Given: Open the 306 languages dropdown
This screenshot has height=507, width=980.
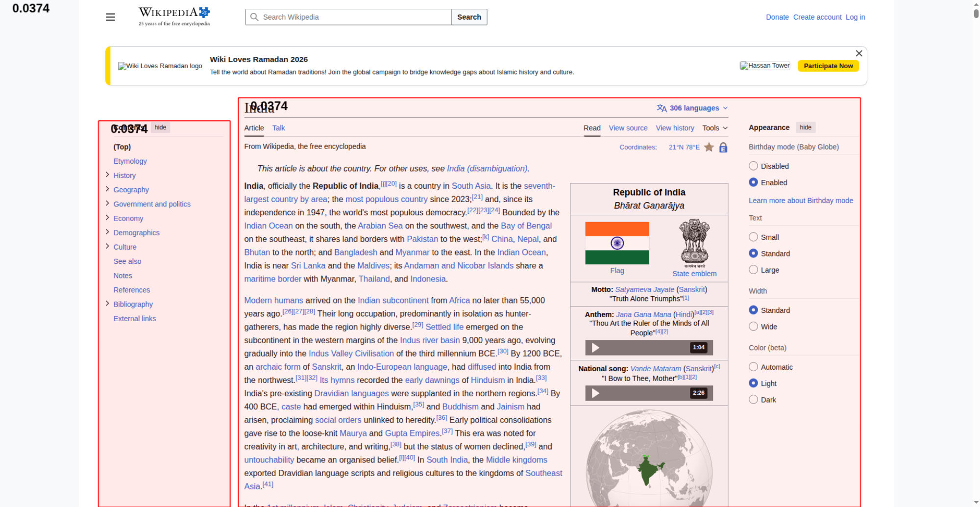Looking at the screenshot, I should pyautogui.click(x=692, y=108).
